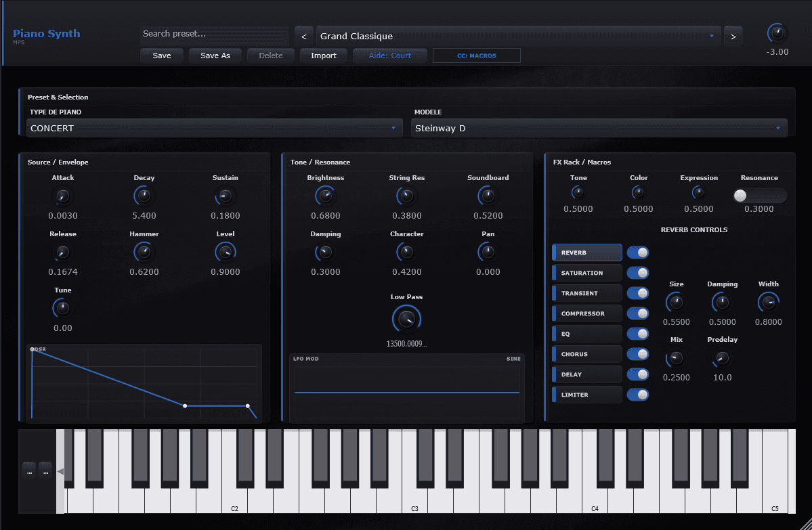Click the Low Pass filter knob
Viewport: 812px width, 530px height.
(406, 319)
